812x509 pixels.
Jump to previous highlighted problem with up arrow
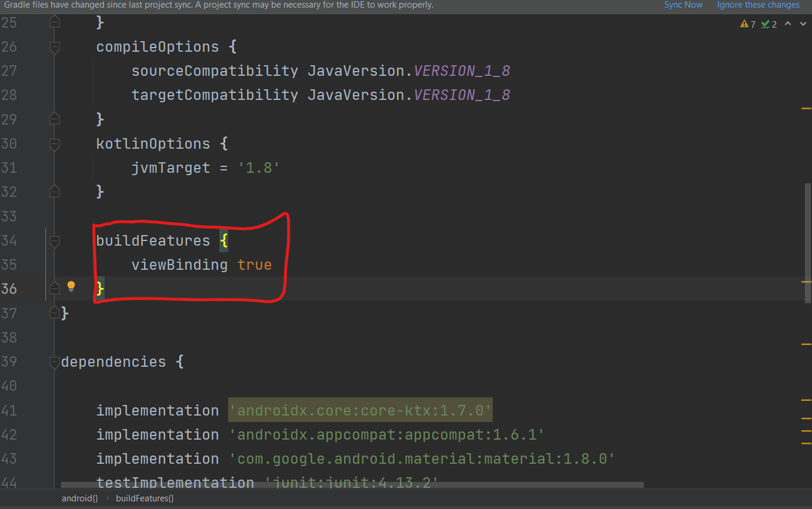(788, 24)
